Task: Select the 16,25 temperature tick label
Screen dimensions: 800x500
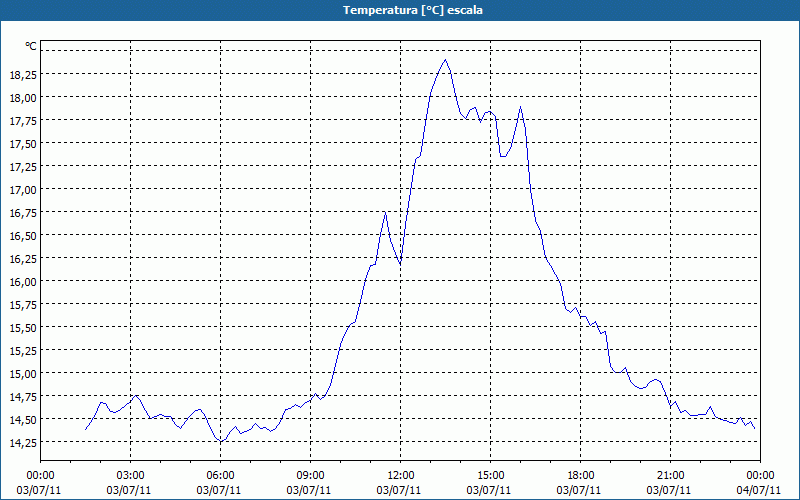Action: pyautogui.click(x=23, y=258)
